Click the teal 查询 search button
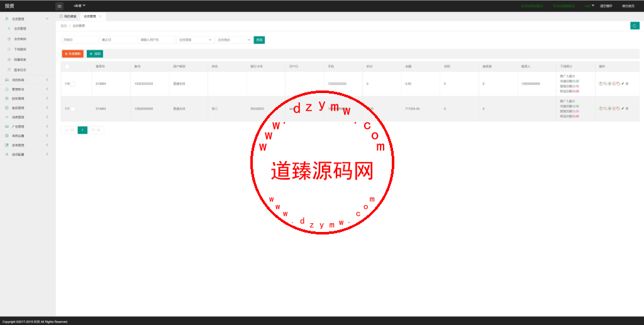 (x=259, y=40)
